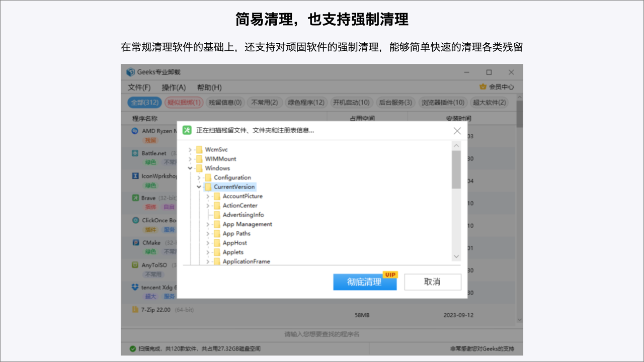
Task: Collapse the Windows tree node
Action: click(190, 168)
